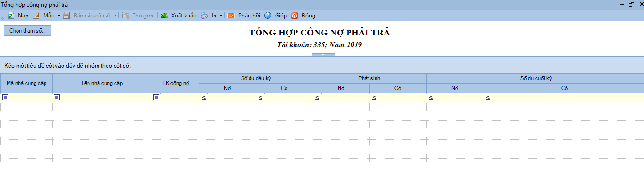Open Giúp help question icon
Viewport: 644px width, 171px height.
click(268, 16)
